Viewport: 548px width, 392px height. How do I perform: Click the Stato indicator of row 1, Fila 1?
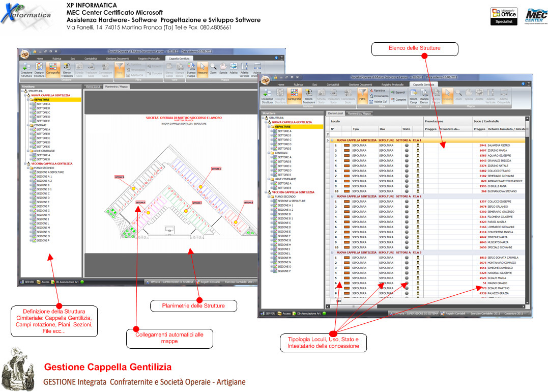pos(407,146)
